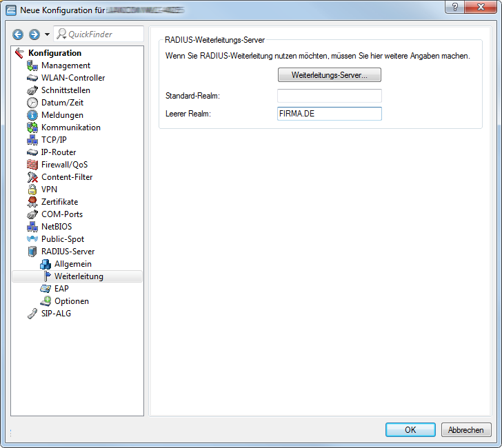
Task: Click the Management gear icon
Action: pos(32,65)
